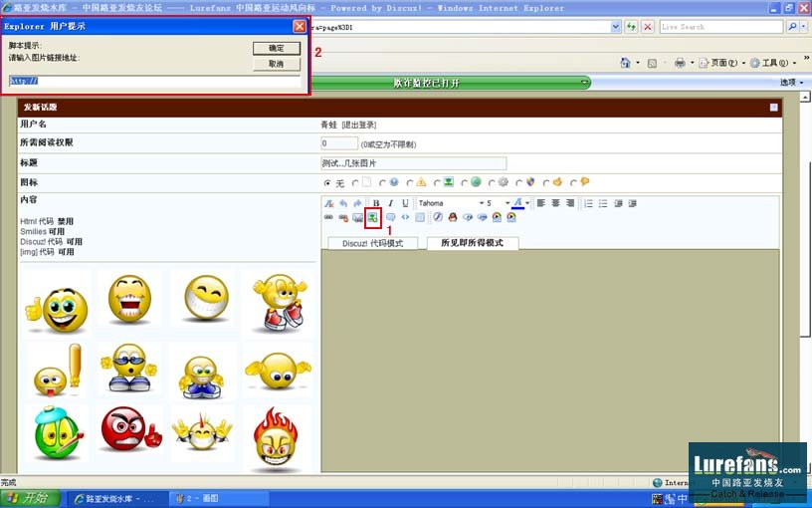
Task: Click the 取消 button in the prompt
Action: [x=276, y=64]
